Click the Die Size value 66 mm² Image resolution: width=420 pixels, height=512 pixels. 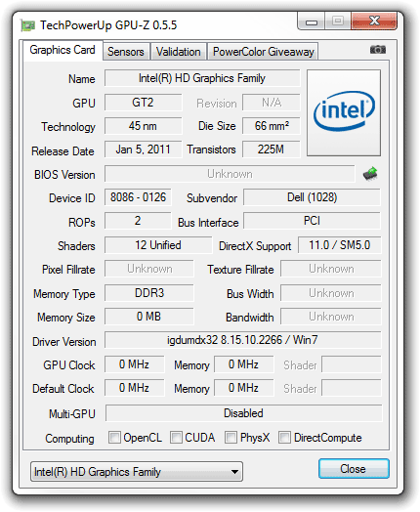click(x=272, y=126)
